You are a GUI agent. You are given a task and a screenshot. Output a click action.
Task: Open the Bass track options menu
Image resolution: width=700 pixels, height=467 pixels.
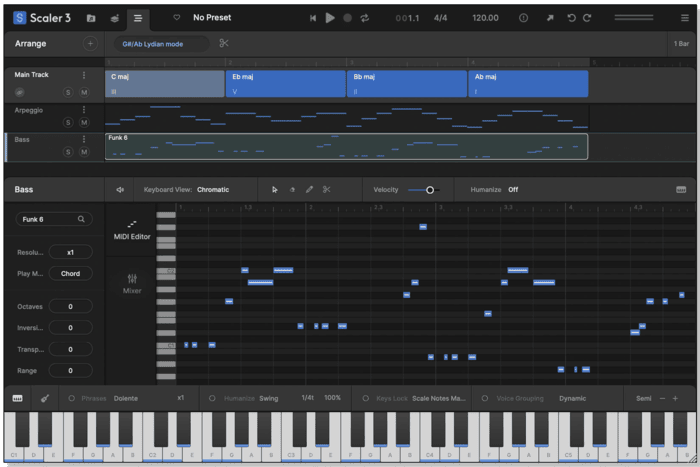(x=84, y=139)
